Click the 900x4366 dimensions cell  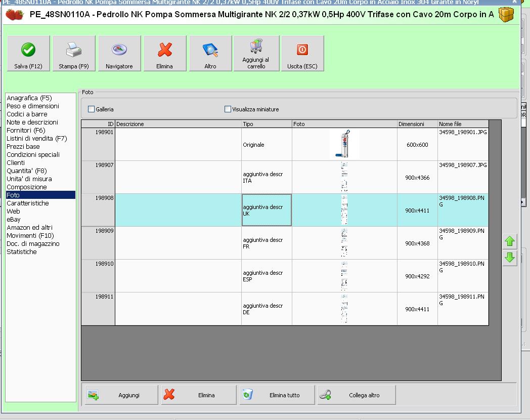417,177
